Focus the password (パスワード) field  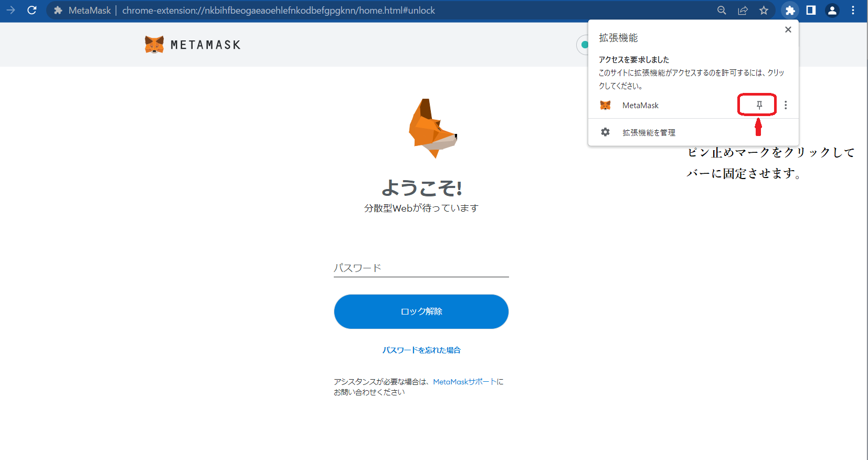coord(421,268)
